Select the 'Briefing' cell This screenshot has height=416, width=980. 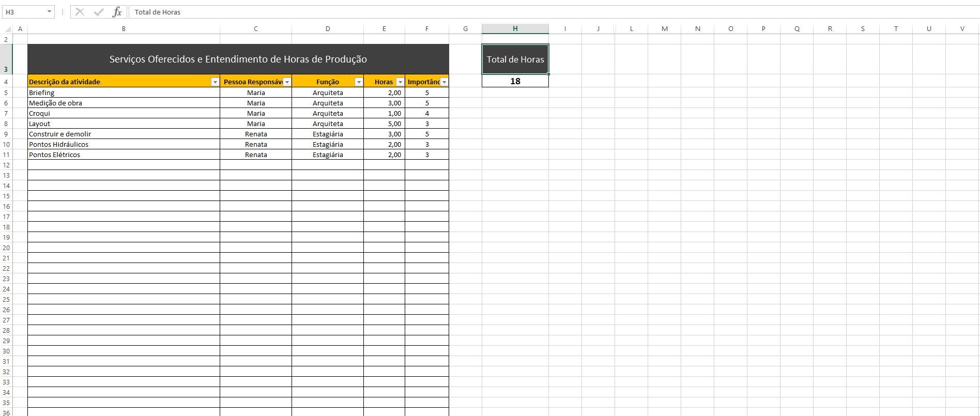pos(124,93)
